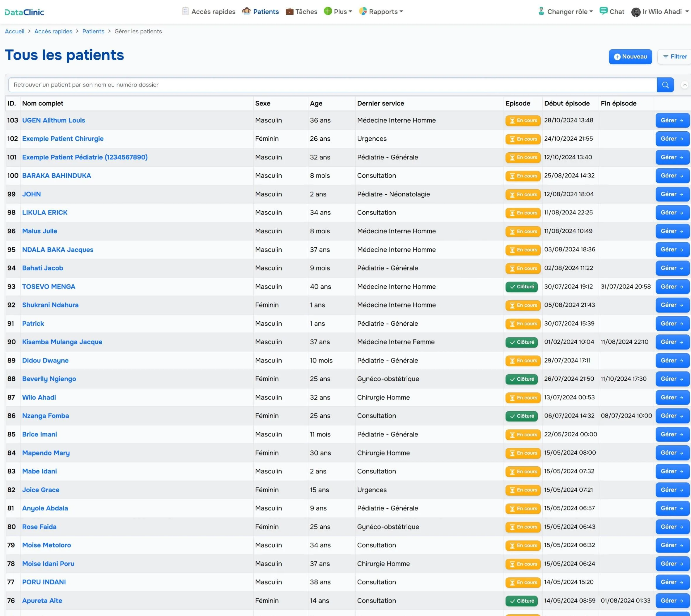The height and width of the screenshot is (616, 691).
Task: Click the Clôturé badge for TOSEVO MENGA
Action: point(522,287)
